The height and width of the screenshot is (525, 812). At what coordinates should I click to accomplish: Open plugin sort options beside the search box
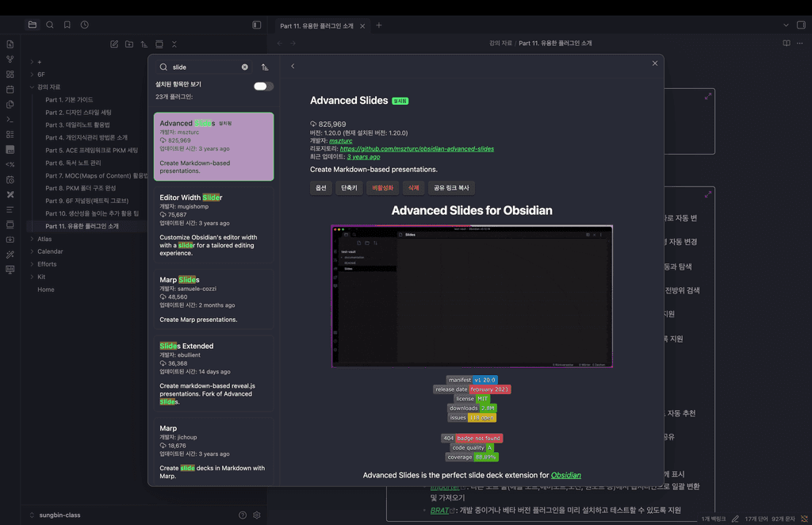[265, 67]
